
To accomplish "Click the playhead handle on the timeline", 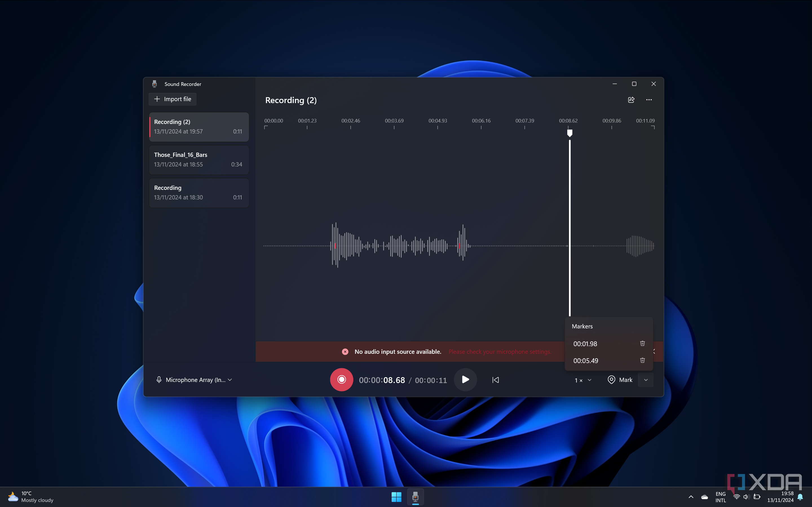I will [x=570, y=133].
